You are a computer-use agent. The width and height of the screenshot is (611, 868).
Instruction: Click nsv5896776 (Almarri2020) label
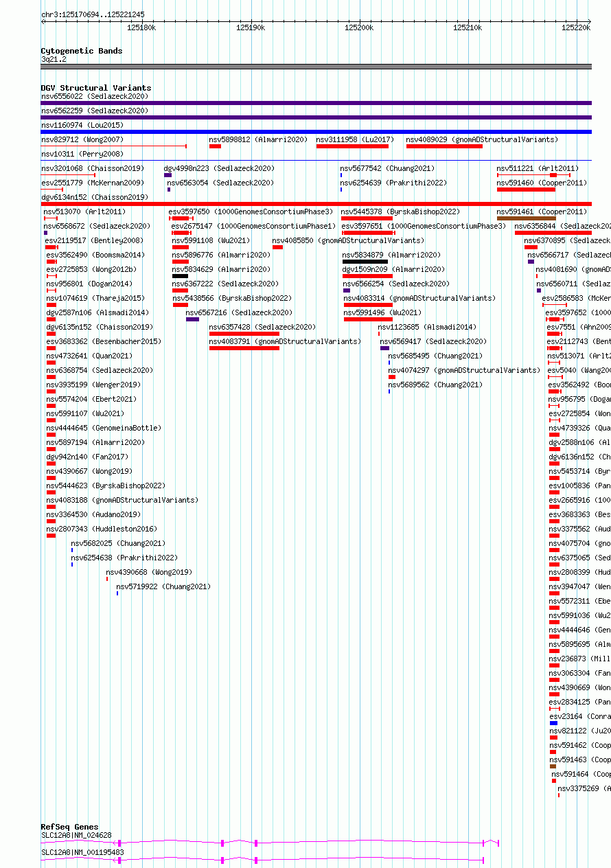pos(221,255)
